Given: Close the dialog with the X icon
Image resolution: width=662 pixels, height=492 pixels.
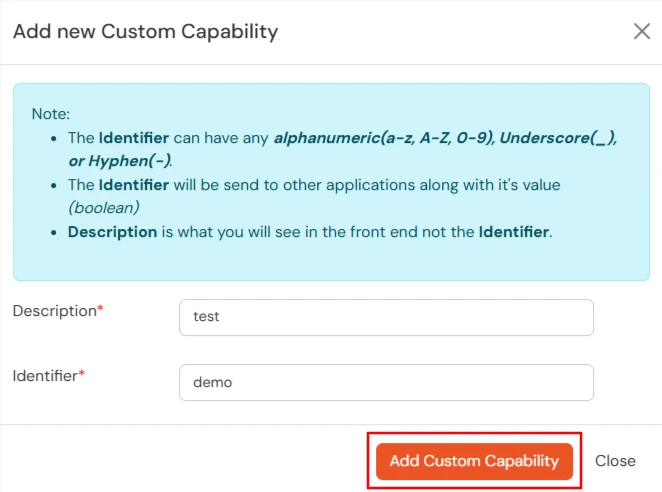Looking at the screenshot, I should click(x=642, y=31).
